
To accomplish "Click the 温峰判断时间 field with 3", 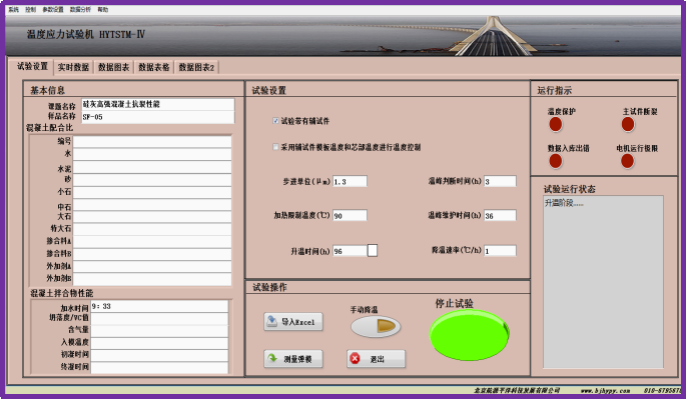I will click(500, 182).
